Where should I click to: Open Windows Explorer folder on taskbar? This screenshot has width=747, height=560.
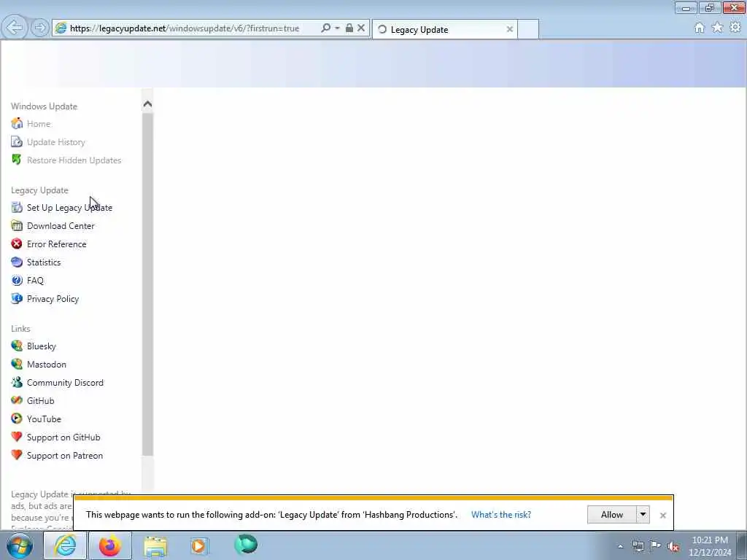pyautogui.click(x=155, y=545)
